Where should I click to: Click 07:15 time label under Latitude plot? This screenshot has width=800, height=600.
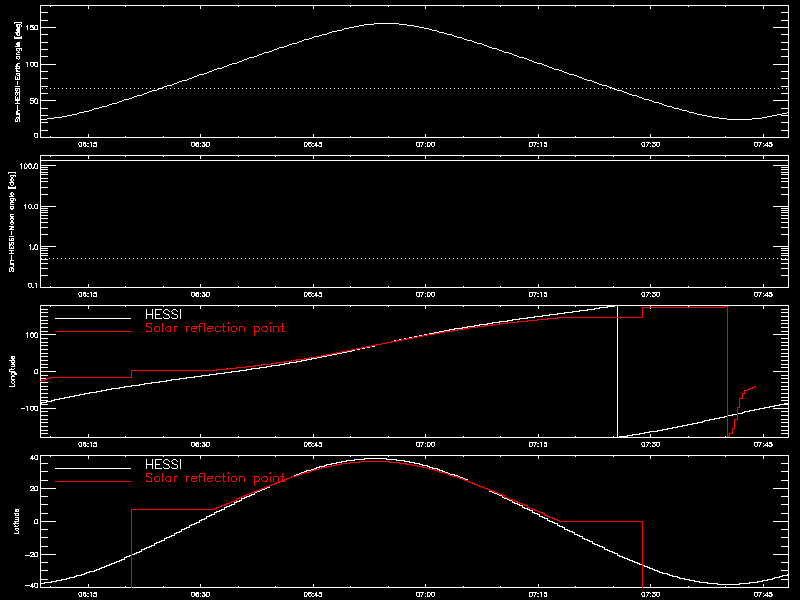[x=538, y=595]
